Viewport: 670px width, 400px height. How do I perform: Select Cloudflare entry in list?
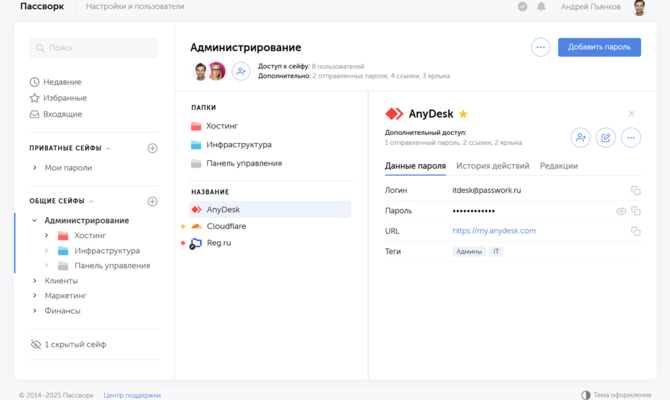coord(226,226)
